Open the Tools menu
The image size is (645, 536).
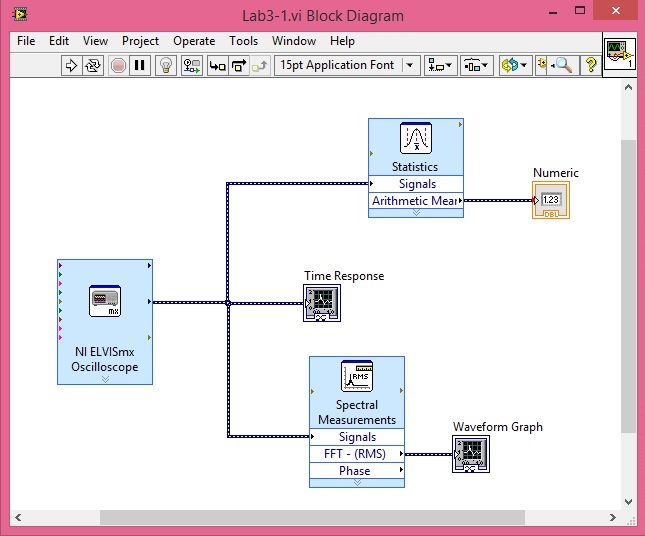click(x=243, y=41)
